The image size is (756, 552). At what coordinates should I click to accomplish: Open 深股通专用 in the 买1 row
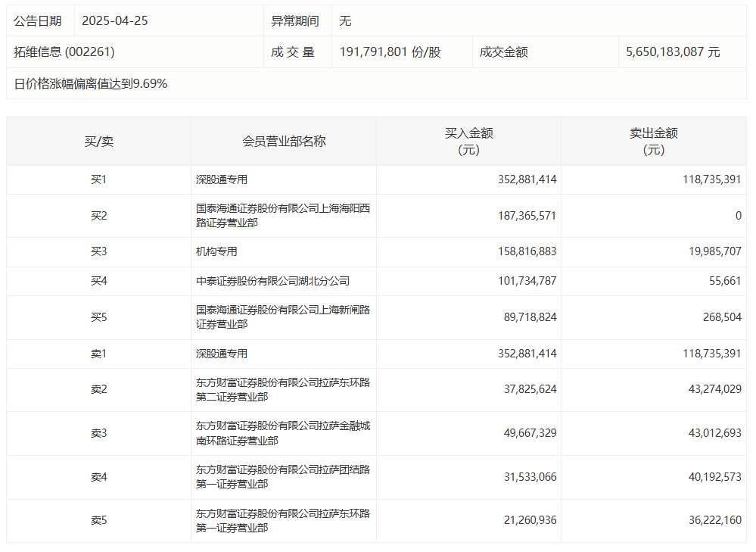tap(222, 180)
